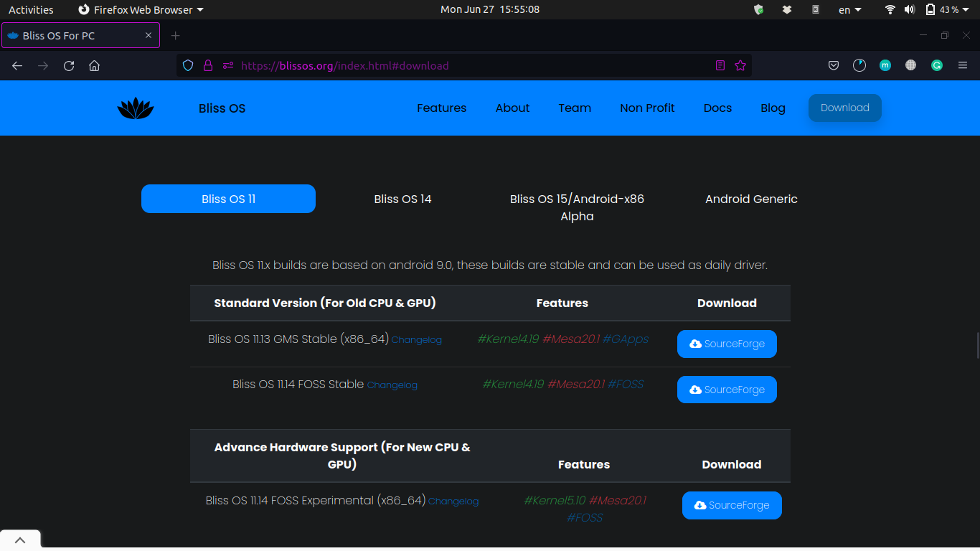This screenshot has width=980, height=551.
Task: Click the Non Profit navigation item
Action: click(x=647, y=108)
